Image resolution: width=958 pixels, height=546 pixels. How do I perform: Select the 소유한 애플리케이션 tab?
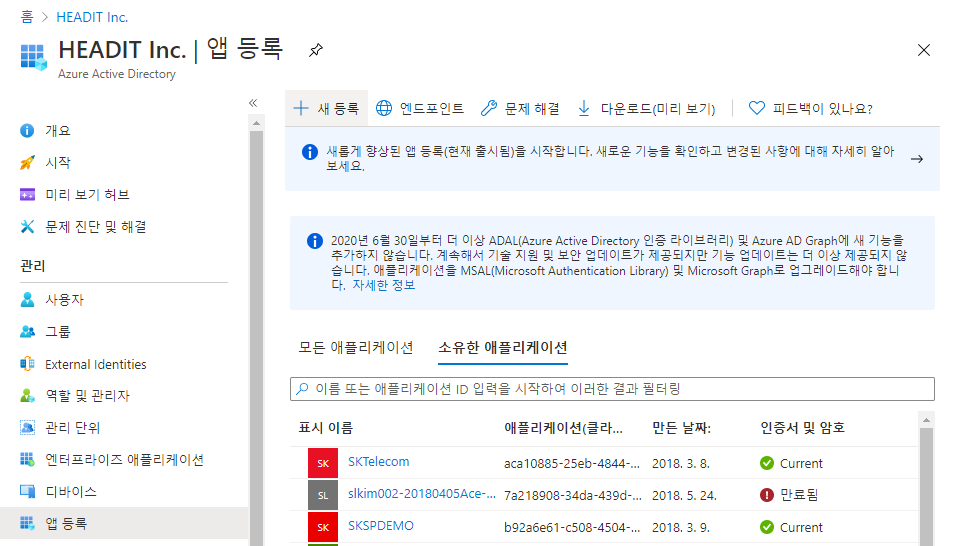point(503,348)
